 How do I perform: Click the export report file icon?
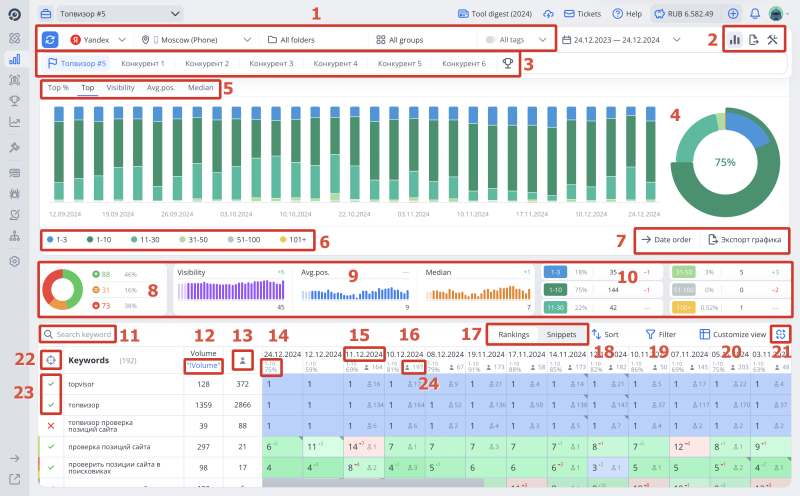click(x=753, y=40)
